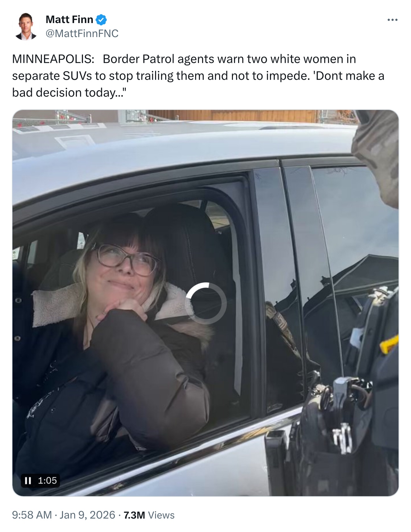Viewport: 411px width, 532px height.
Task: Click the Matt Finn display name
Action: point(69,19)
